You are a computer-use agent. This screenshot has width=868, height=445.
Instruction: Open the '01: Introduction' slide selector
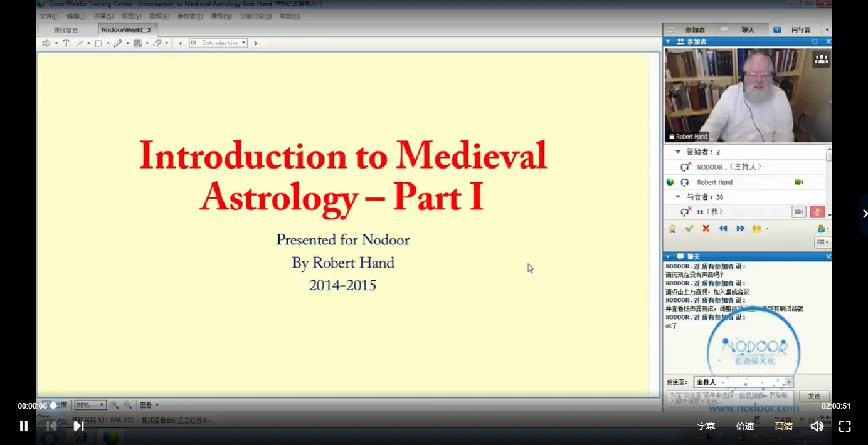point(218,43)
